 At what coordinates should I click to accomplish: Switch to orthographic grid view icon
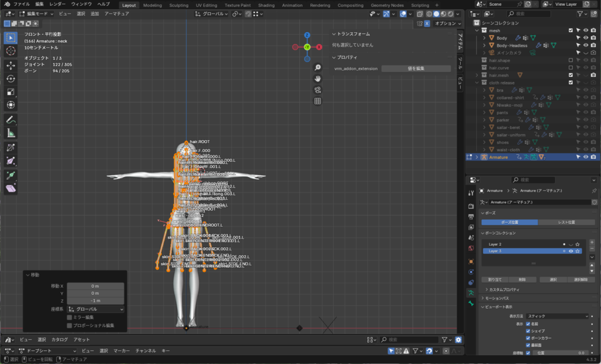(x=318, y=101)
